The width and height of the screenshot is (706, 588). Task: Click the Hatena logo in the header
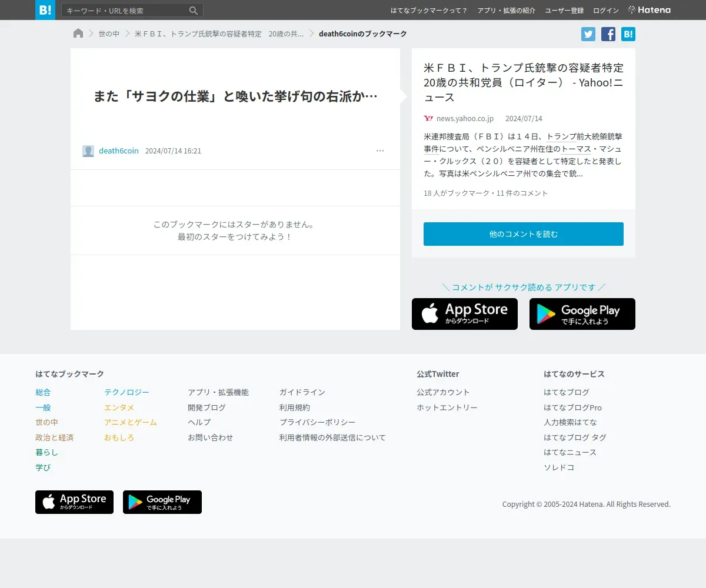(649, 10)
